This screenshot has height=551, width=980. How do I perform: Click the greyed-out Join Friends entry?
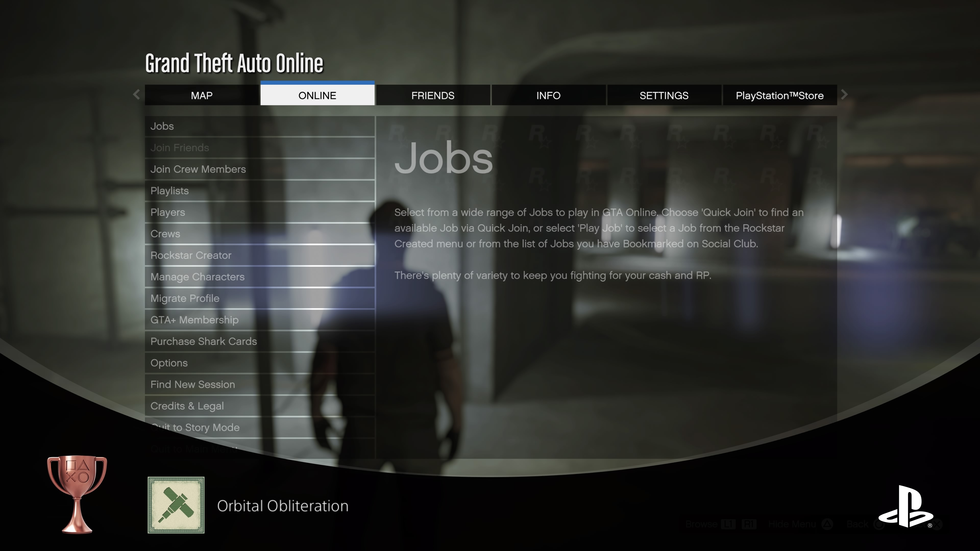click(x=260, y=147)
